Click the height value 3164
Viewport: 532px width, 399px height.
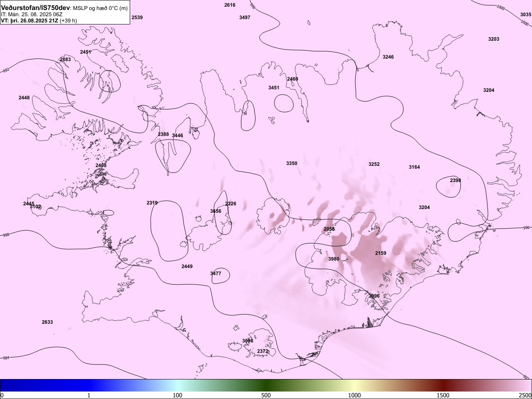[414, 167]
